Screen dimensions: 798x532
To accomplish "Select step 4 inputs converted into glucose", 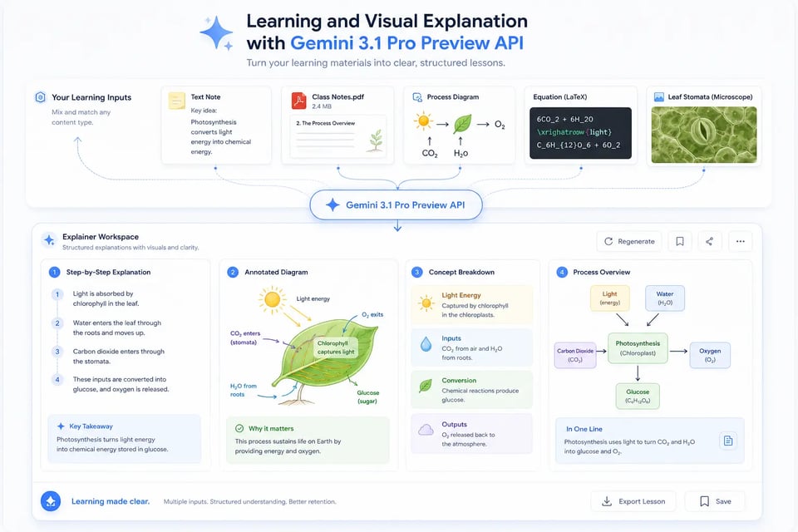I will tap(111, 384).
